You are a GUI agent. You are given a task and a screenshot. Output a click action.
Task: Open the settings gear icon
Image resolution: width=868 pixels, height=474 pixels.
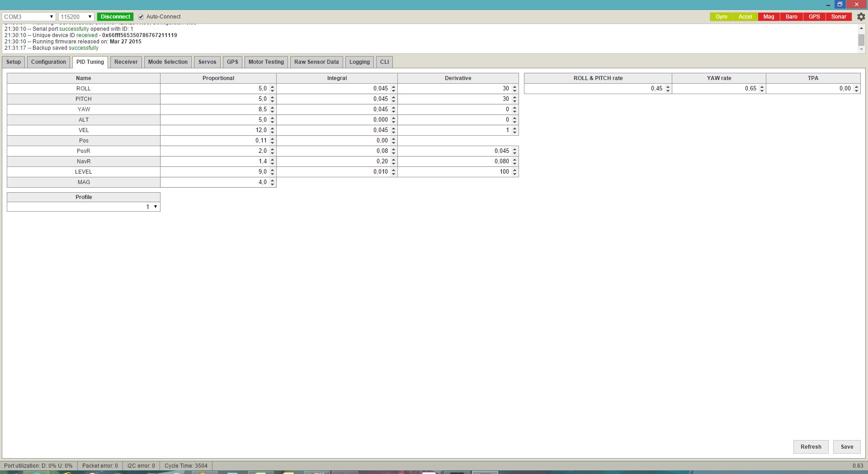tap(861, 17)
